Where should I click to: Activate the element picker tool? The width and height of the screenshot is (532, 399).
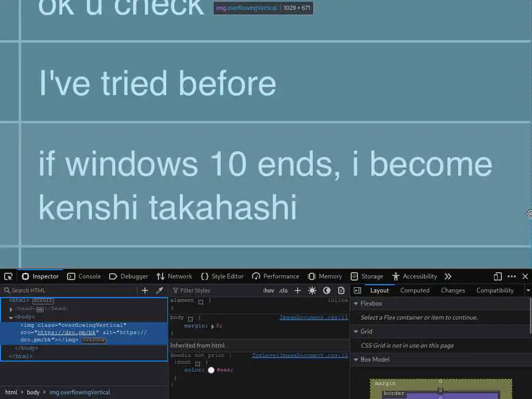pyautogui.click(x=8, y=276)
